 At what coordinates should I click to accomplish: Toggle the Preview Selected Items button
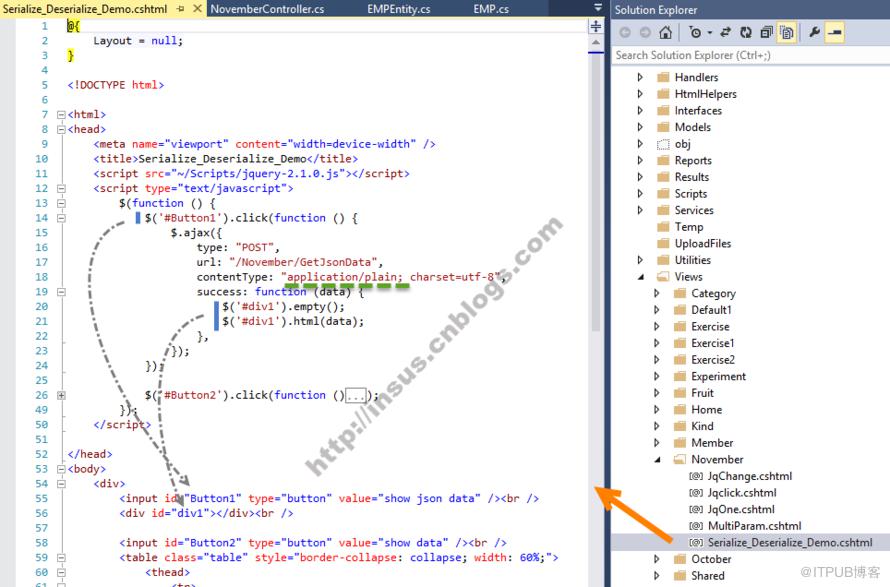834,32
